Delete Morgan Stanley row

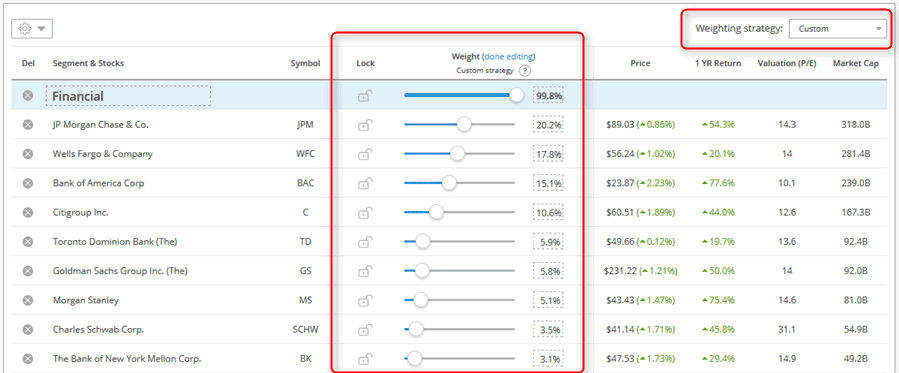pyautogui.click(x=28, y=300)
